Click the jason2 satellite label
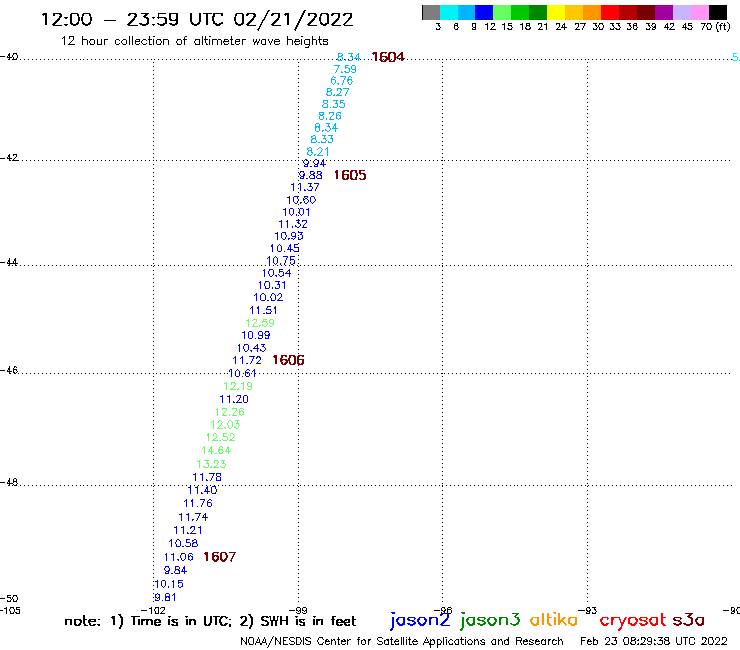Viewport: 740px width, 650px height. pyautogui.click(x=420, y=620)
